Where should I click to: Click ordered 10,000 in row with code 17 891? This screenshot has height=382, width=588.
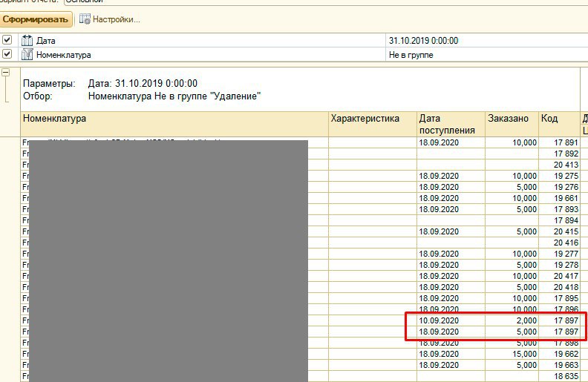click(512, 142)
